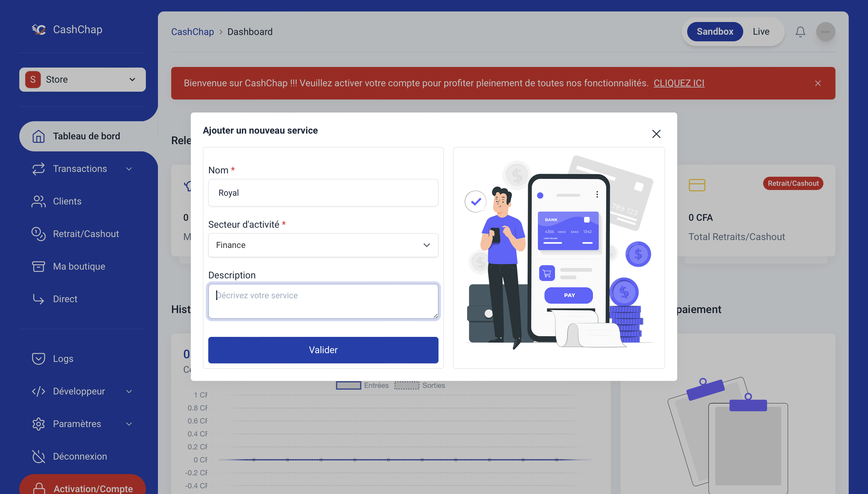The width and height of the screenshot is (868, 494).
Task: Click the Clients people icon
Action: coord(38,201)
